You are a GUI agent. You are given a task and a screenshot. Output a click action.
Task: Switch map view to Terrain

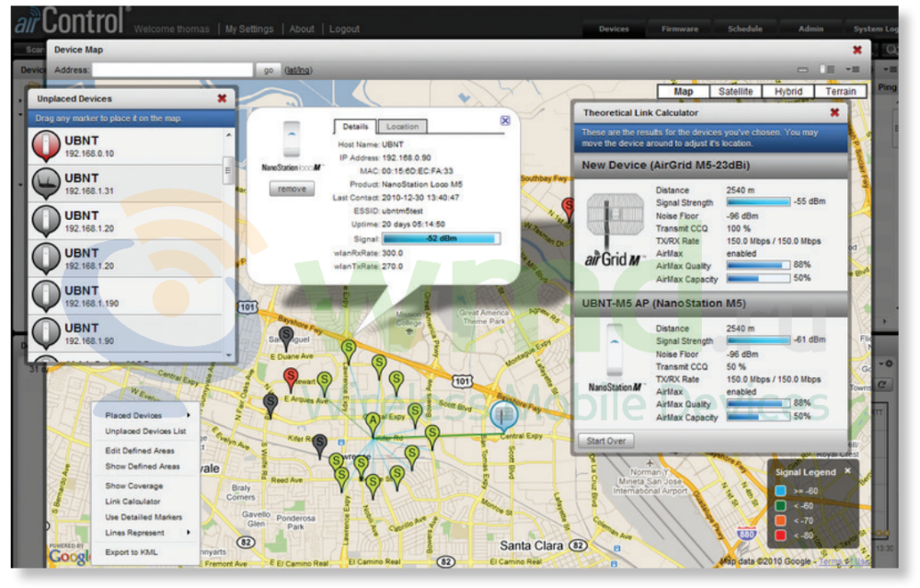click(x=840, y=91)
